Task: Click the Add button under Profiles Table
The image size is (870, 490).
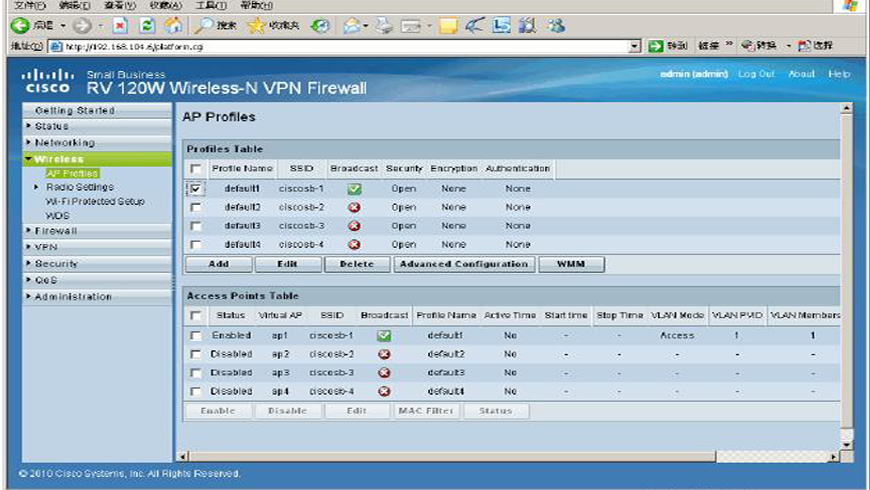Action: pos(219,264)
